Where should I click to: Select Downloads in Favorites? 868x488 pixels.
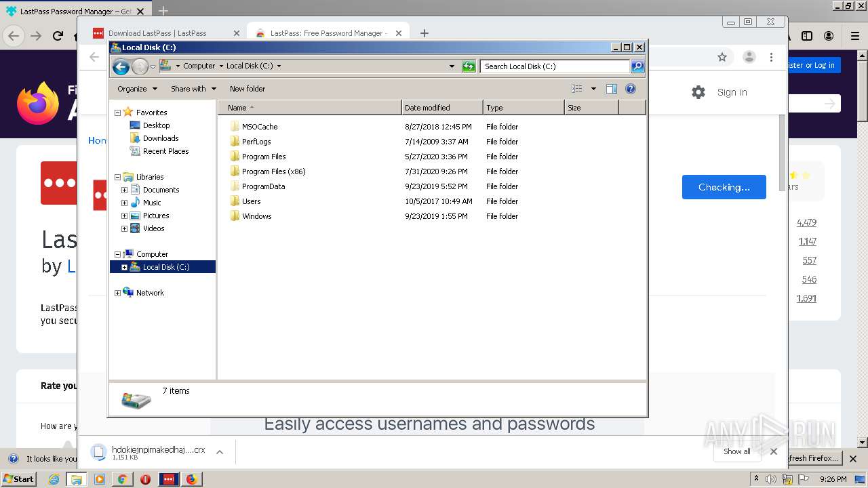161,138
